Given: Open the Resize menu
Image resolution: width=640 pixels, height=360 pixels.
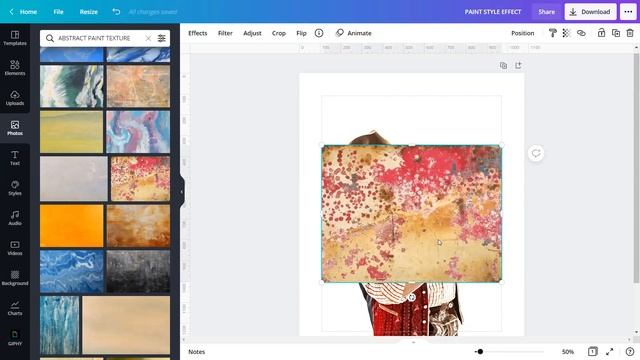Looking at the screenshot, I should [x=89, y=12].
